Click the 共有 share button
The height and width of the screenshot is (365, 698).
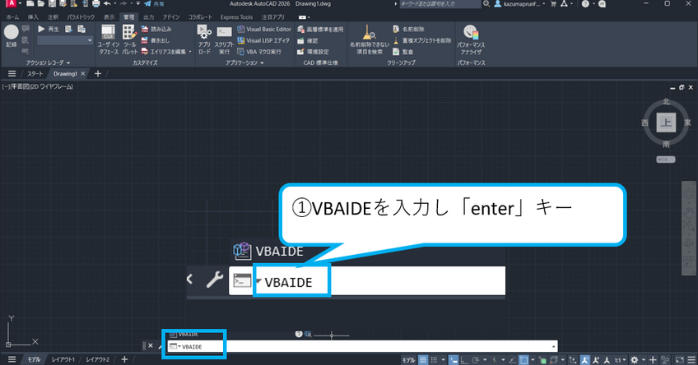click(154, 4)
